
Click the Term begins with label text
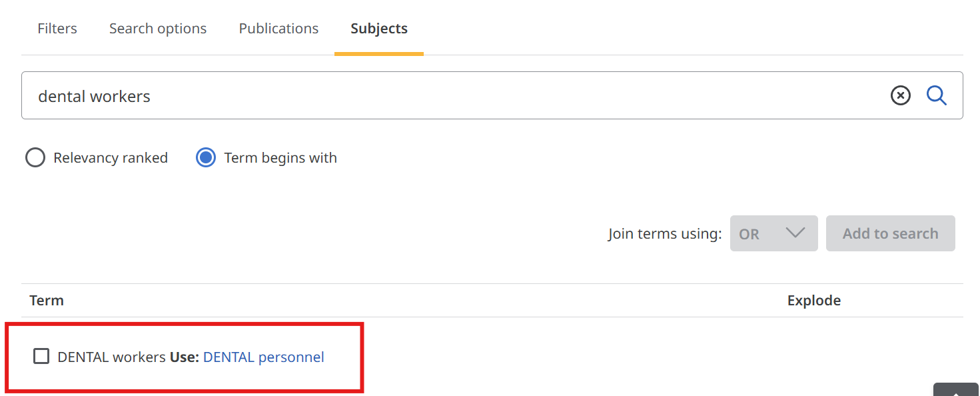click(280, 158)
